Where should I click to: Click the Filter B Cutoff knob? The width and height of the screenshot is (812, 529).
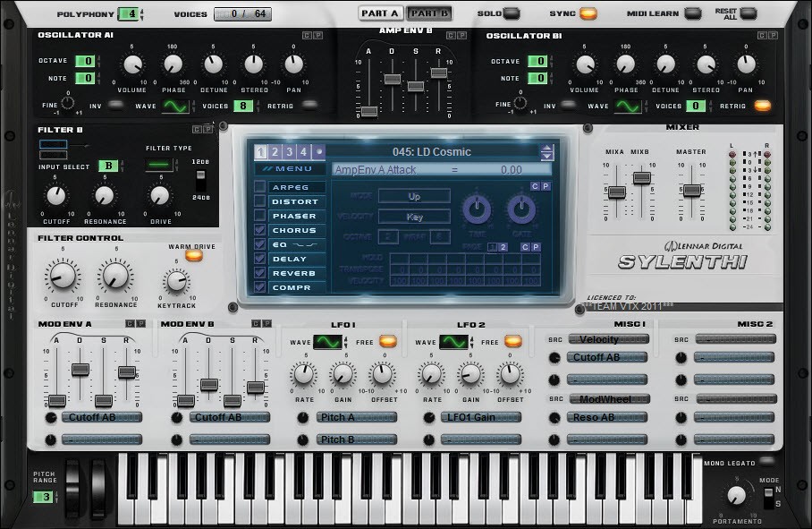[x=56, y=196]
